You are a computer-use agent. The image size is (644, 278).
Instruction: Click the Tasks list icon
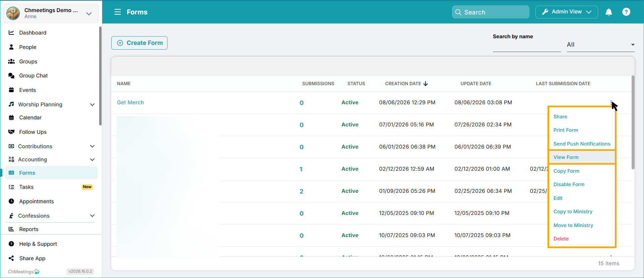[11, 187]
